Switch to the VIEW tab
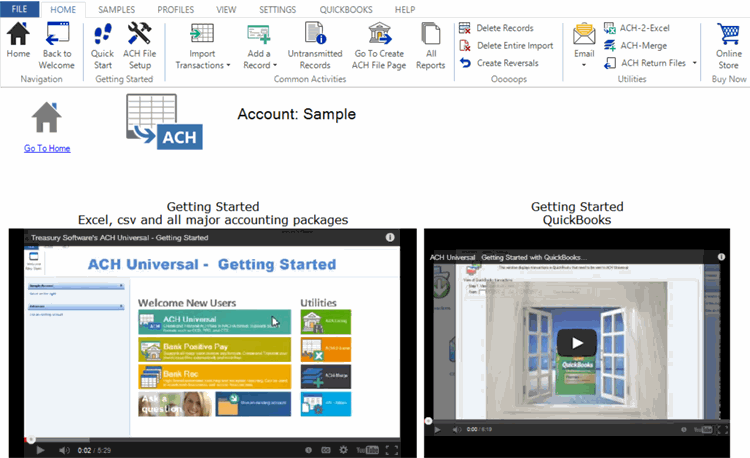The height and width of the screenshot is (458, 750). pos(226,10)
